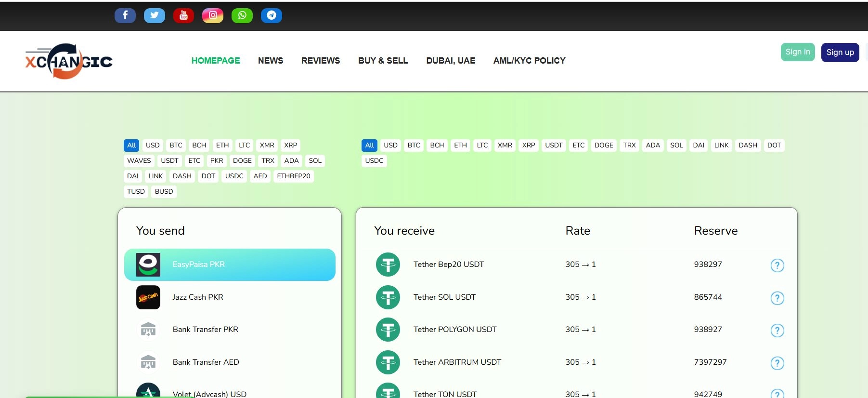
Task: Filter receive currencies by TRX
Action: (x=629, y=146)
